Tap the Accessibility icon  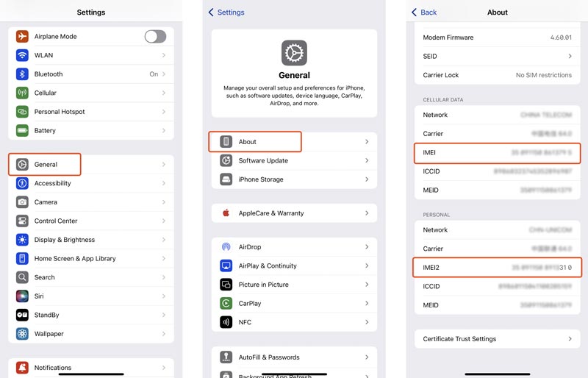coord(22,183)
